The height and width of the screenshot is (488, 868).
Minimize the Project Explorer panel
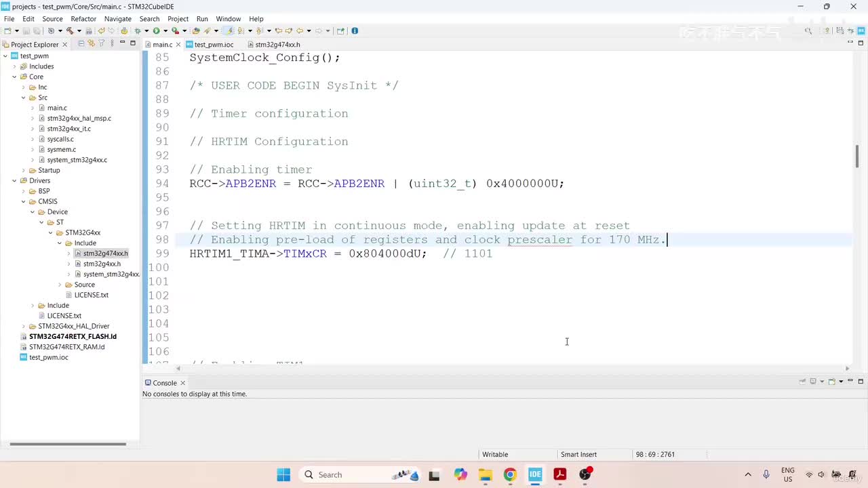[x=122, y=43]
